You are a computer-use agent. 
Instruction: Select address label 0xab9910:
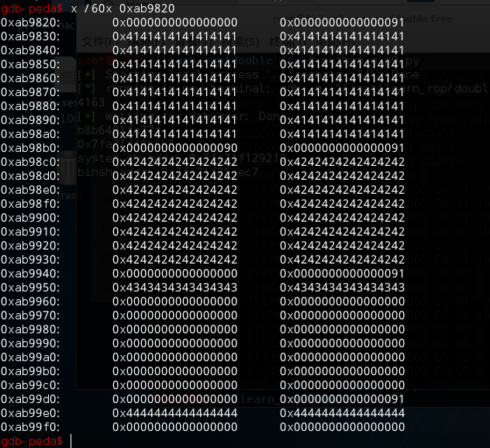30,232
